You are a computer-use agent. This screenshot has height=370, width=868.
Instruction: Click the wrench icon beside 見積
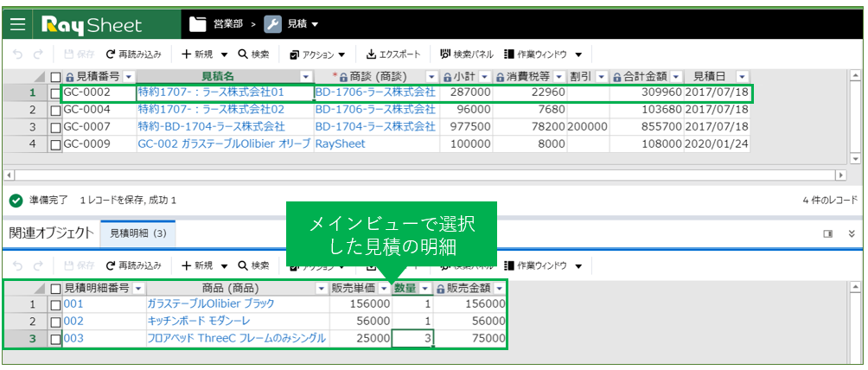(x=273, y=24)
